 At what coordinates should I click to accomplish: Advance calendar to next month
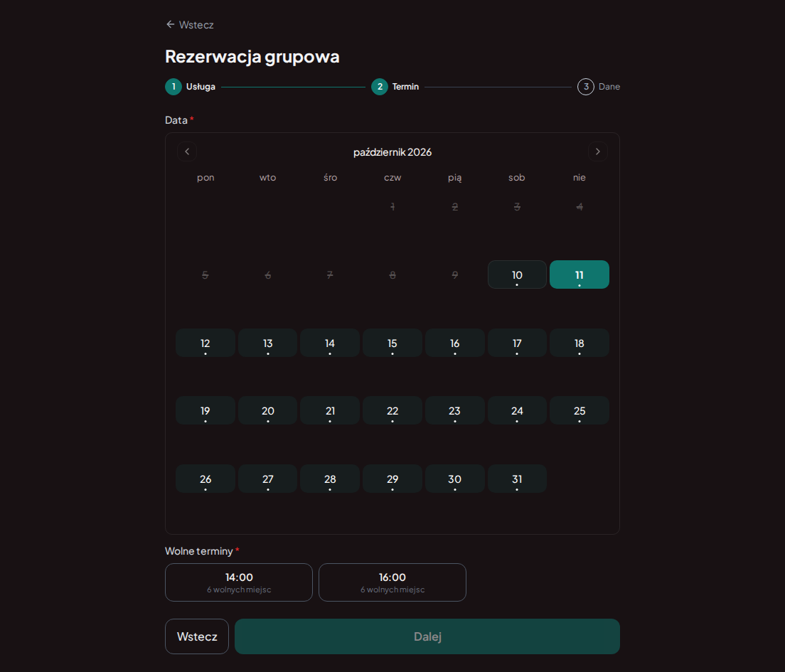coord(597,151)
